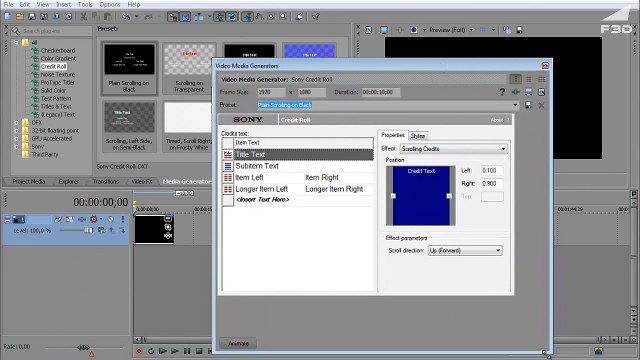Switch to the Project Media tab

coord(29,182)
